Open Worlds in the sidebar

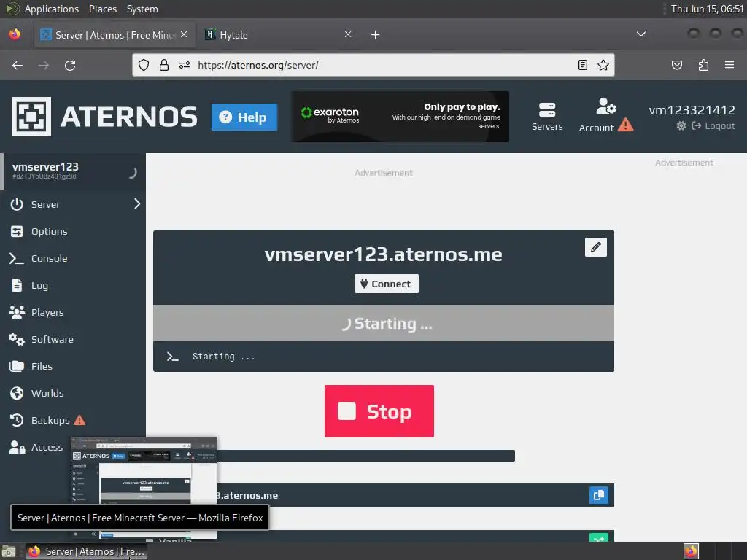(x=73, y=393)
